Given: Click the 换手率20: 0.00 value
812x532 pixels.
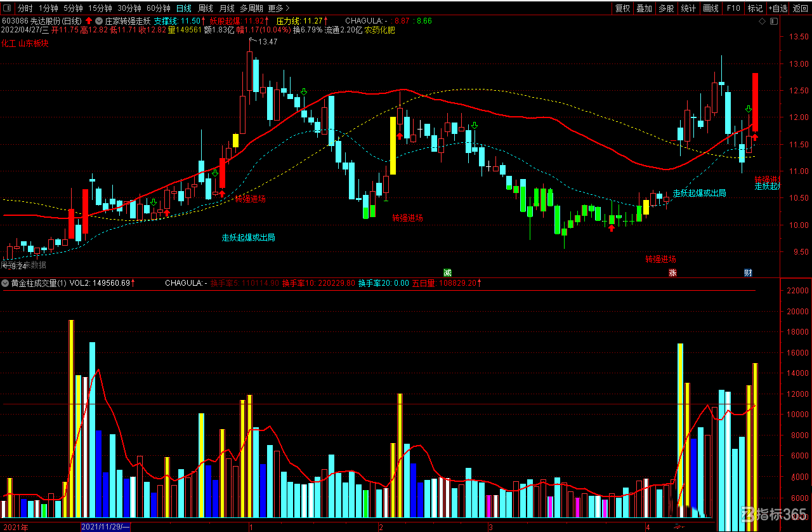Looking at the screenshot, I should point(384,283).
